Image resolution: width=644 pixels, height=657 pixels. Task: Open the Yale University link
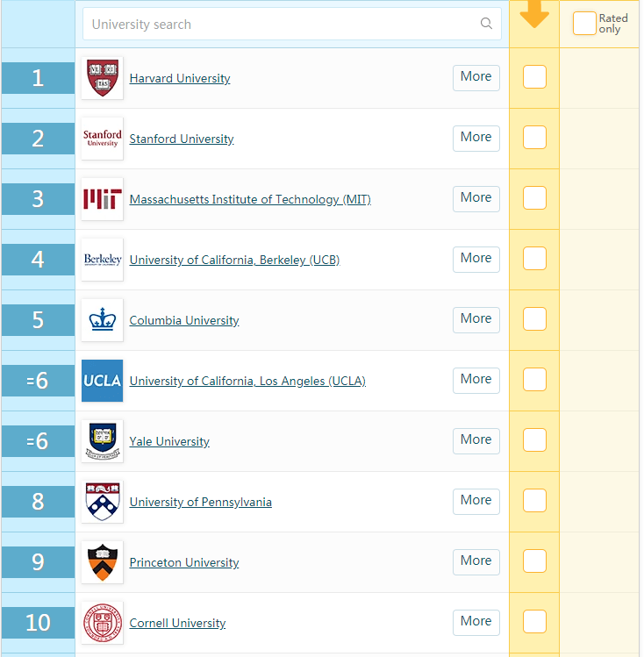pos(169,441)
